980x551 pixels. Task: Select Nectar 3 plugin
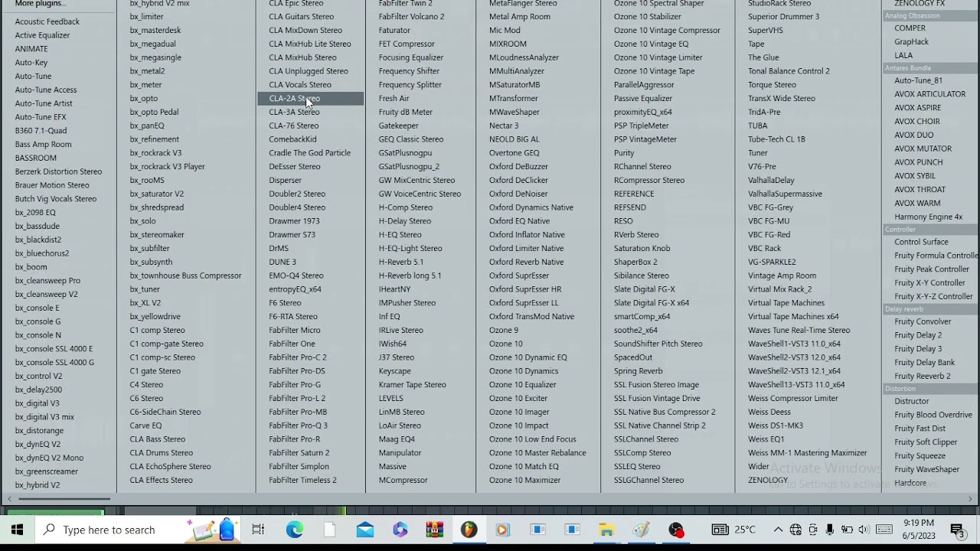point(504,126)
